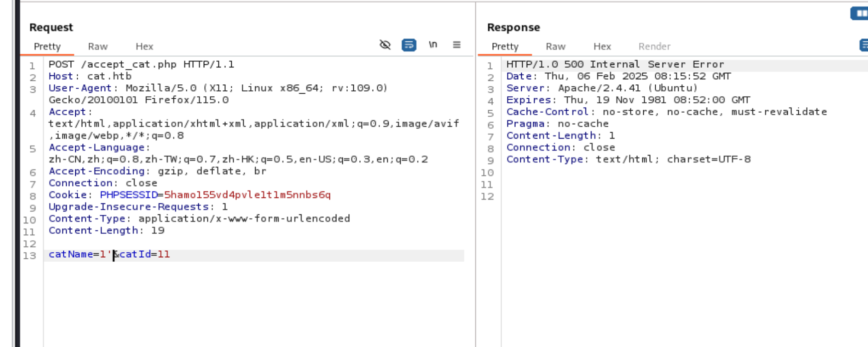
Task: Switch Request view to Raw tab
Action: [98, 46]
